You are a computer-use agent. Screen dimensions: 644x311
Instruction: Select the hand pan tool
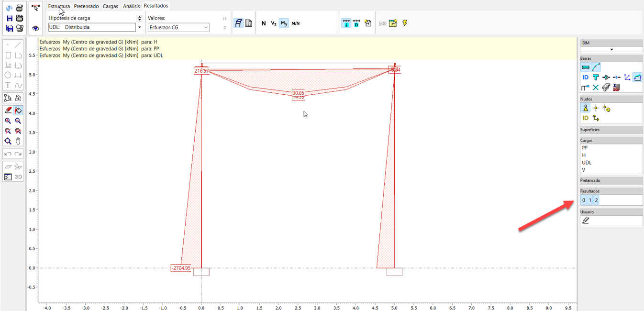(x=18, y=141)
